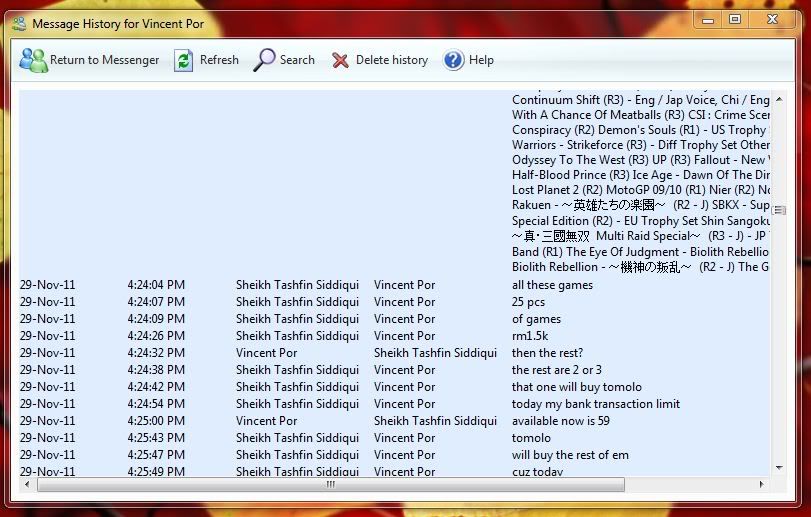Select the "25 pcs" message
Image resolution: width=811 pixels, height=517 pixels.
[528, 302]
